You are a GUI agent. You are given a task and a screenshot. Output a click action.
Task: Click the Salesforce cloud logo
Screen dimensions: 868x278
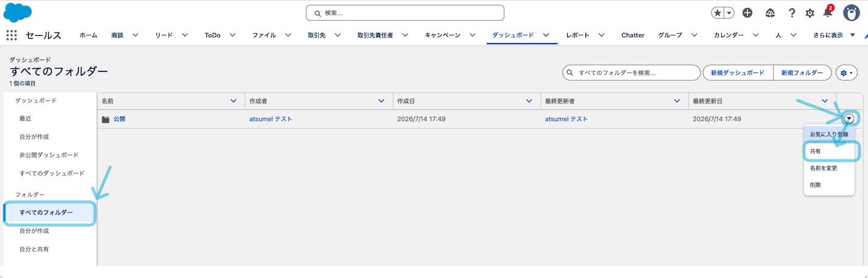(18, 12)
